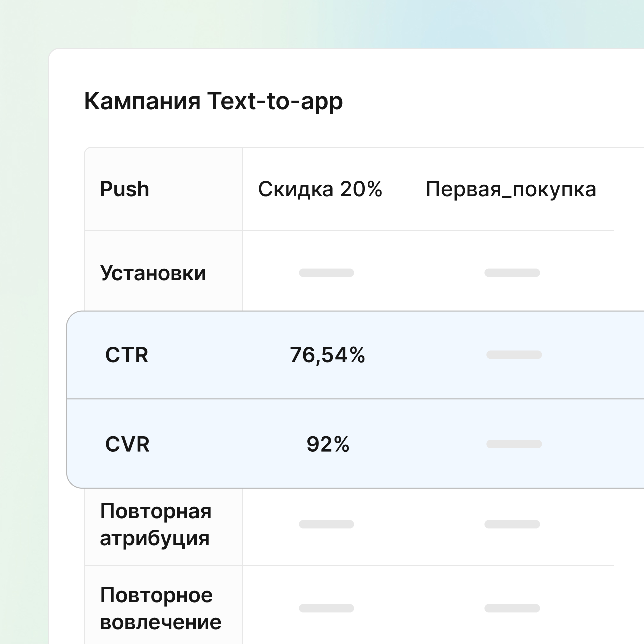The image size is (644, 644).
Task: Select the CTR row label
Action: point(127,355)
